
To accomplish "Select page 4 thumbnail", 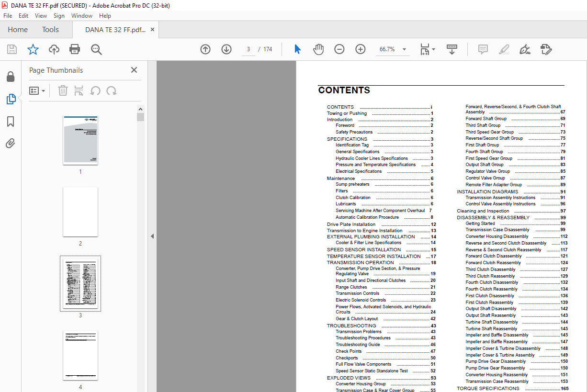I will tap(80, 355).
